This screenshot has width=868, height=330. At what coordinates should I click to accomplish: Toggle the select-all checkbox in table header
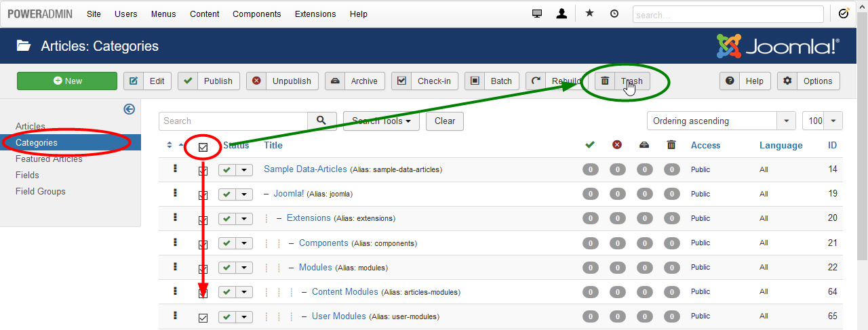pos(203,147)
